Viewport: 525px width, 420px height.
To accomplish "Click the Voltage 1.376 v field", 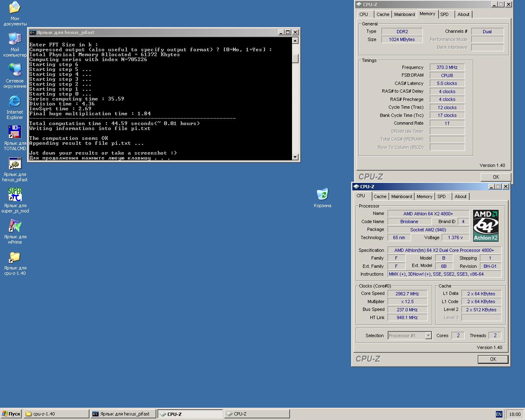I will [x=455, y=237].
